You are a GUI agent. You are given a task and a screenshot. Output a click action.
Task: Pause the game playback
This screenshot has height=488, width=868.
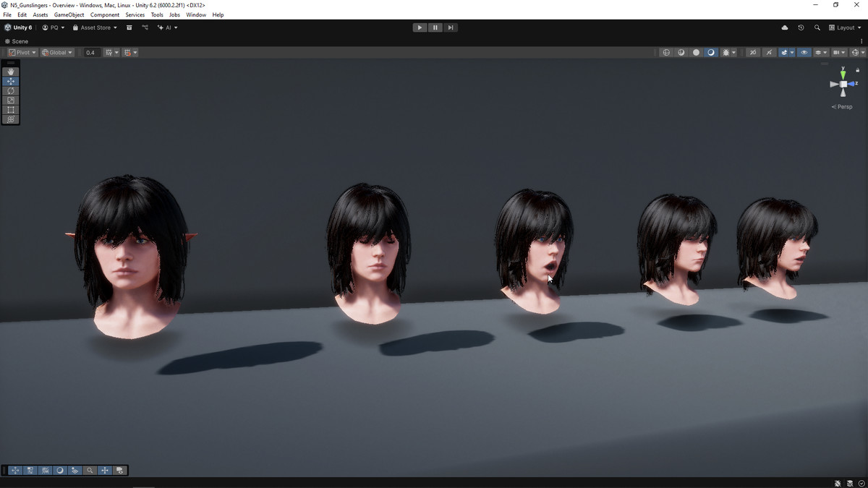pyautogui.click(x=435, y=27)
